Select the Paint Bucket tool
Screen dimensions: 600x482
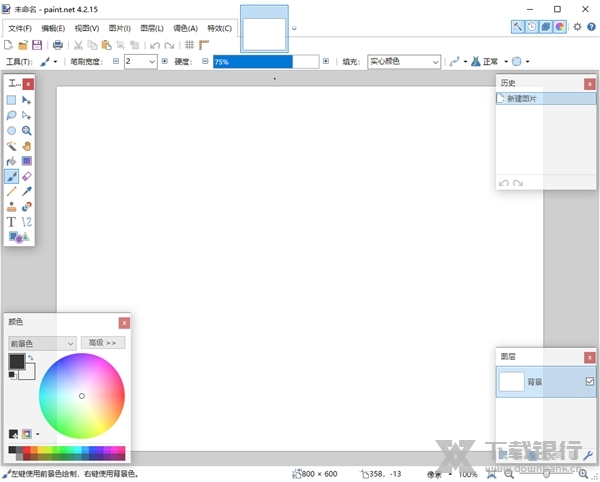(x=11, y=161)
